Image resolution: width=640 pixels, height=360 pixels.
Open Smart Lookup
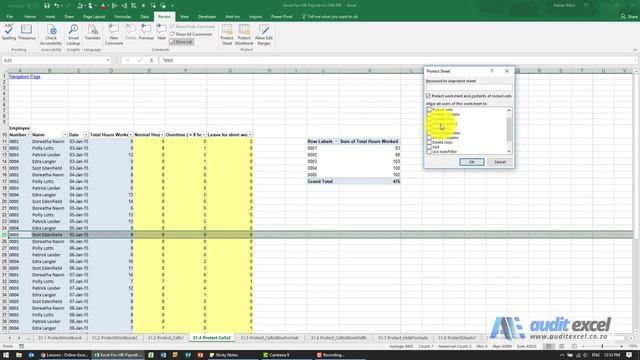pyautogui.click(x=73, y=35)
